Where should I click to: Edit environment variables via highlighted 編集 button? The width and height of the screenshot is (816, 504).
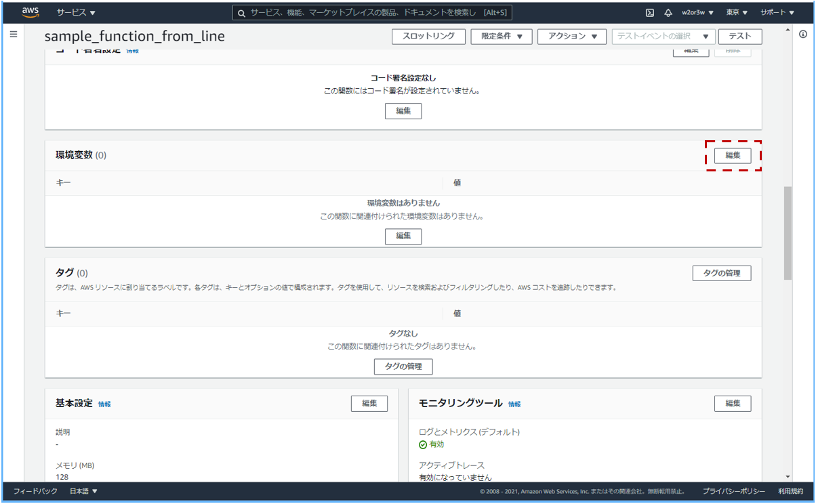(734, 155)
